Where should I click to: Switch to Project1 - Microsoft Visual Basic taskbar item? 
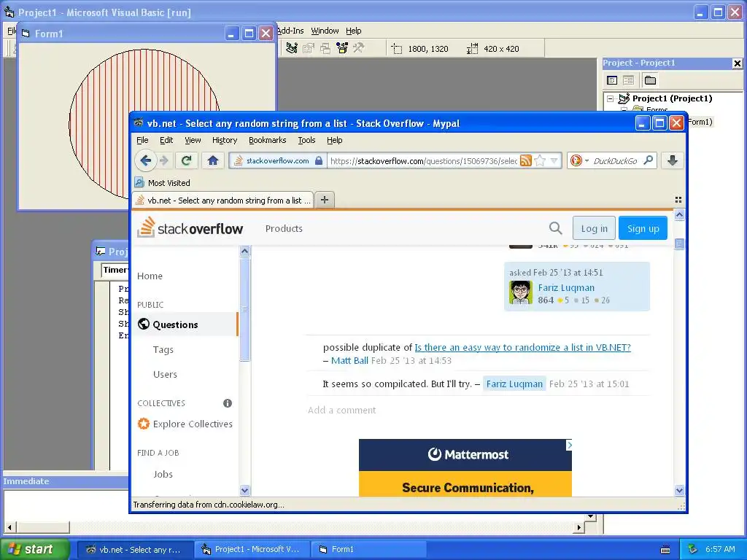click(252, 549)
